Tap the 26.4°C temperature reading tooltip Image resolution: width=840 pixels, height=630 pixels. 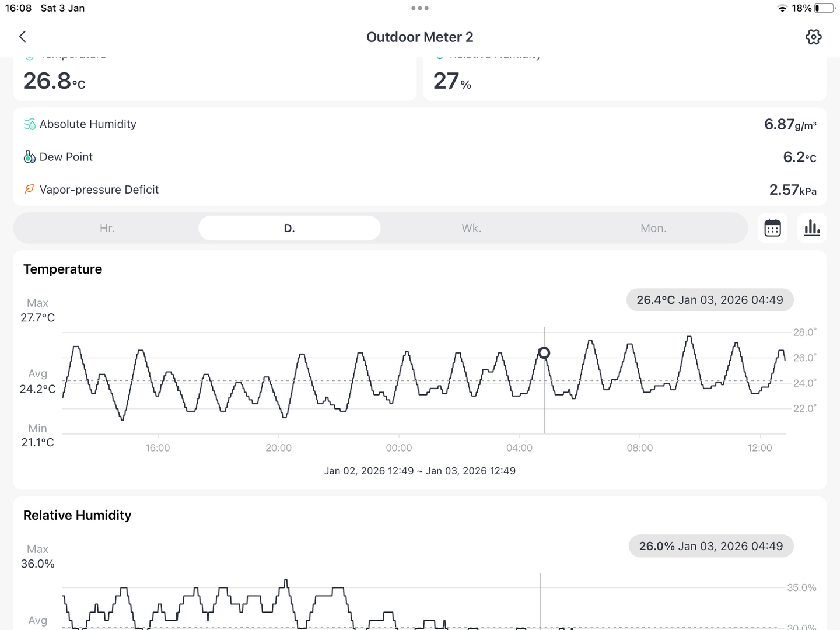[x=709, y=300]
